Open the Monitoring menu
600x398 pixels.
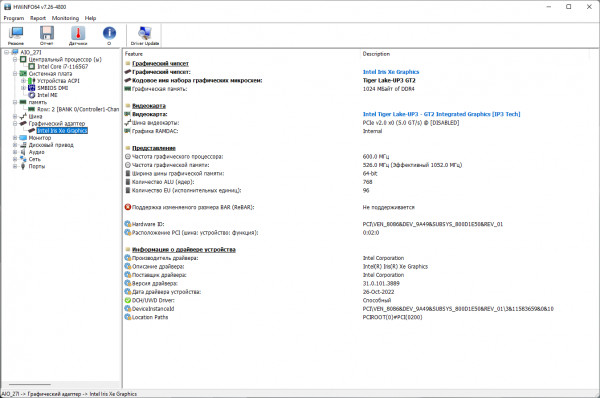[65, 18]
